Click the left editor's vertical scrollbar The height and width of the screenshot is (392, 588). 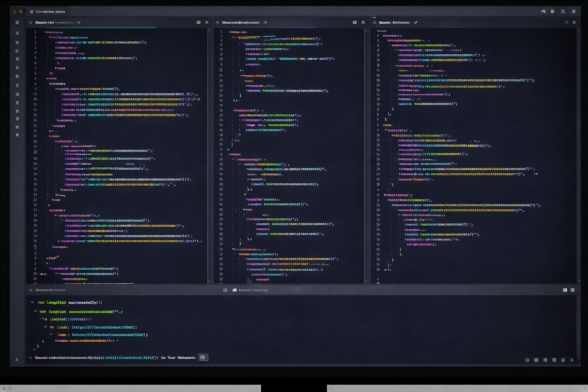tap(209, 153)
